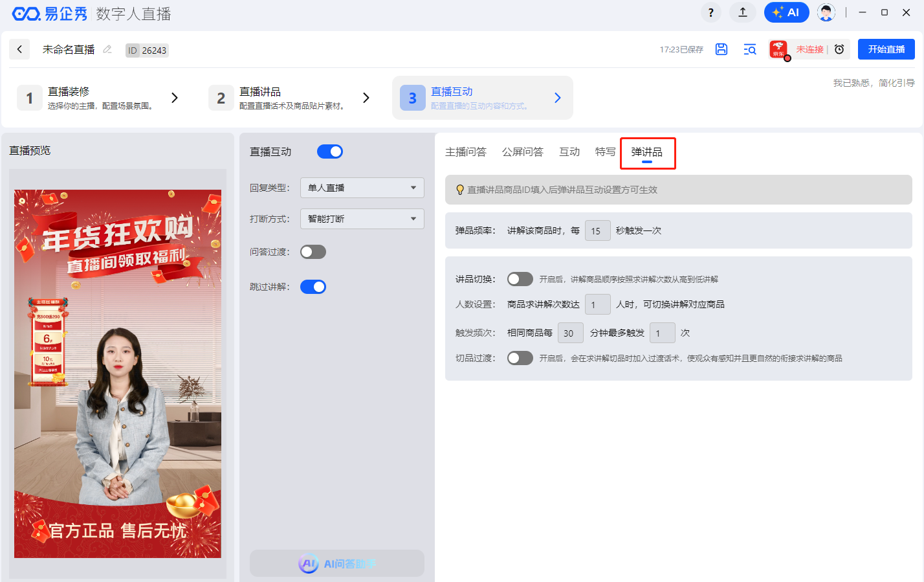This screenshot has height=582, width=924.
Task: Click the user avatar icon
Action: pyautogui.click(x=826, y=12)
